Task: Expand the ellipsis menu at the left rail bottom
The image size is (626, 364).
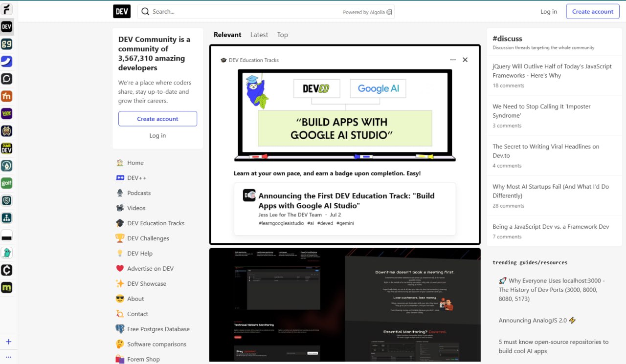Action: click(8, 357)
